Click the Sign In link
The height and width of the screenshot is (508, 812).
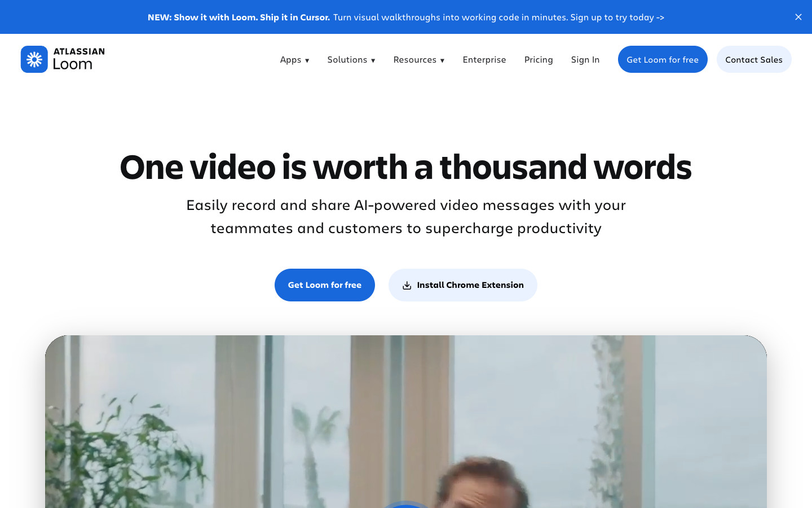pyautogui.click(x=585, y=60)
